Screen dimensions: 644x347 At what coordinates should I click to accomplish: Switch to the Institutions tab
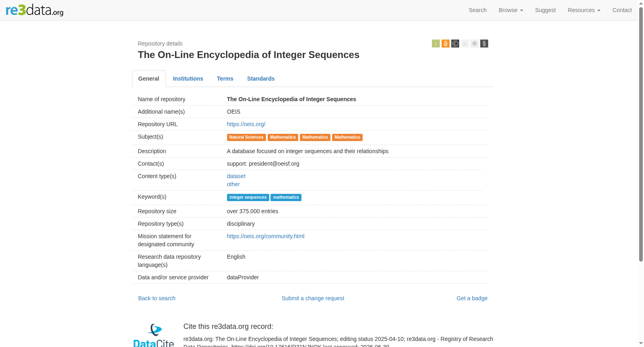click(188, 79)
